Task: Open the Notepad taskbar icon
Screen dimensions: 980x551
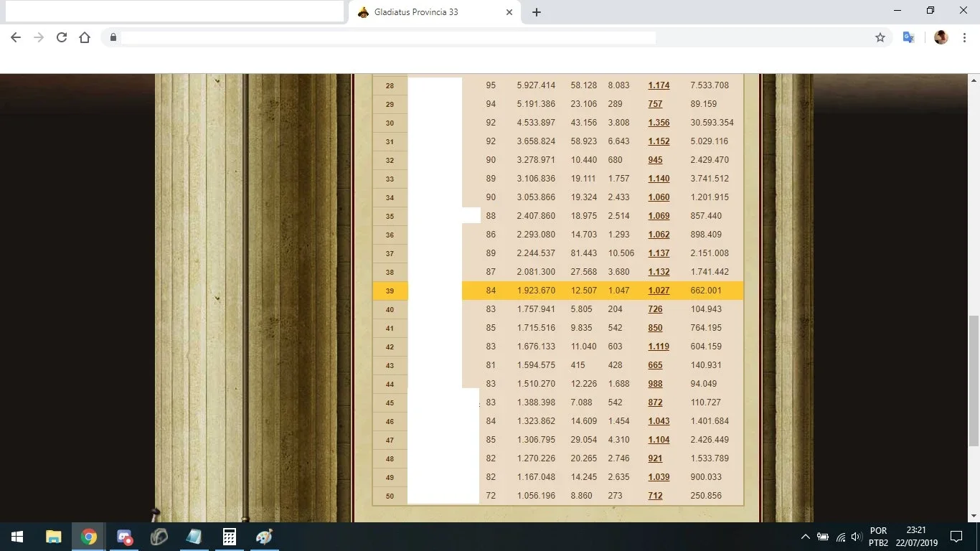Action: pos(194,537)
